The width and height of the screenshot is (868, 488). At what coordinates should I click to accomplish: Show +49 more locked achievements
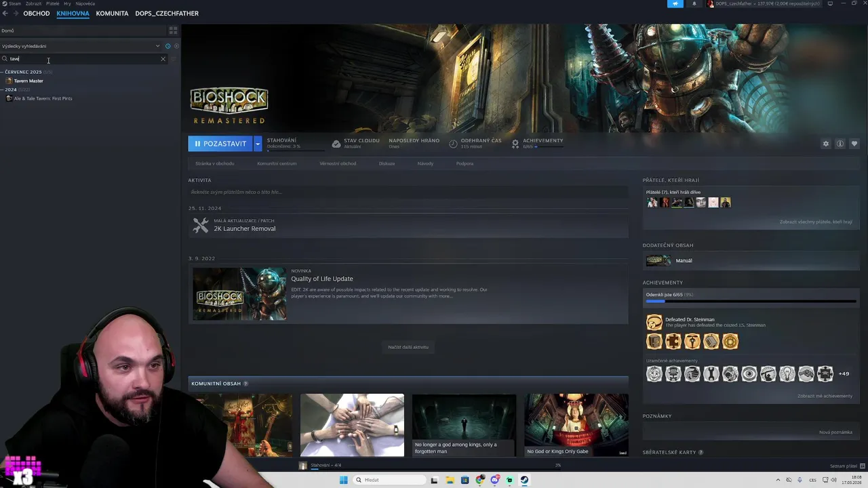(844, 373)
